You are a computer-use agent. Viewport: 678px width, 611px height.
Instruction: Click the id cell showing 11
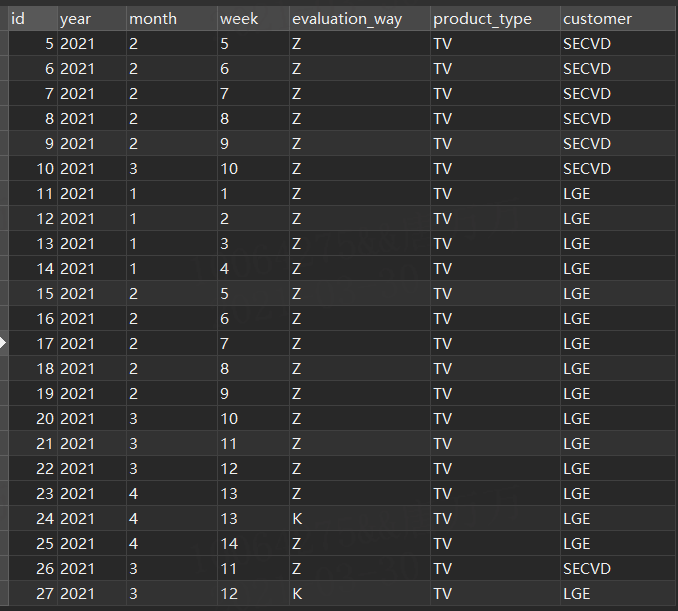pyautogui.click(x=33, y=194)
